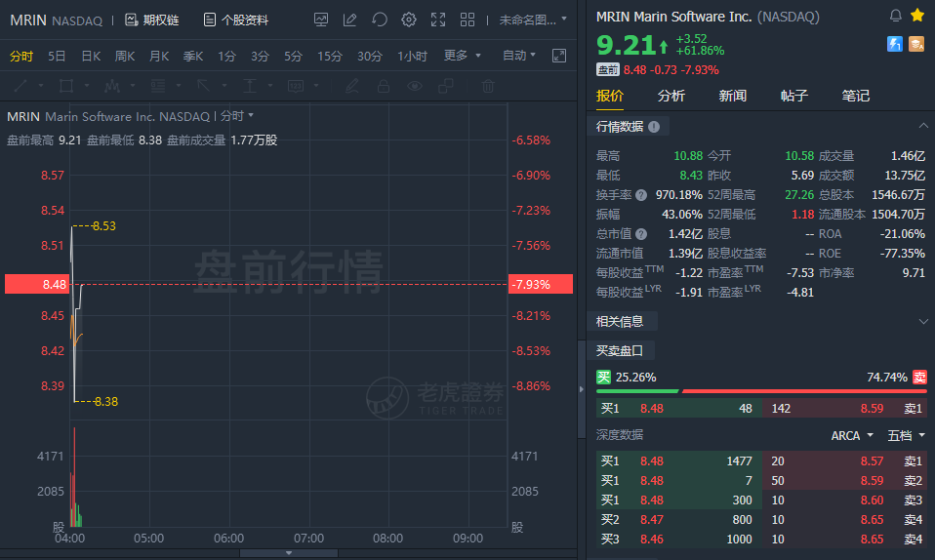Open the 未命名图 chart template dropdown

(x=533, y=20)
